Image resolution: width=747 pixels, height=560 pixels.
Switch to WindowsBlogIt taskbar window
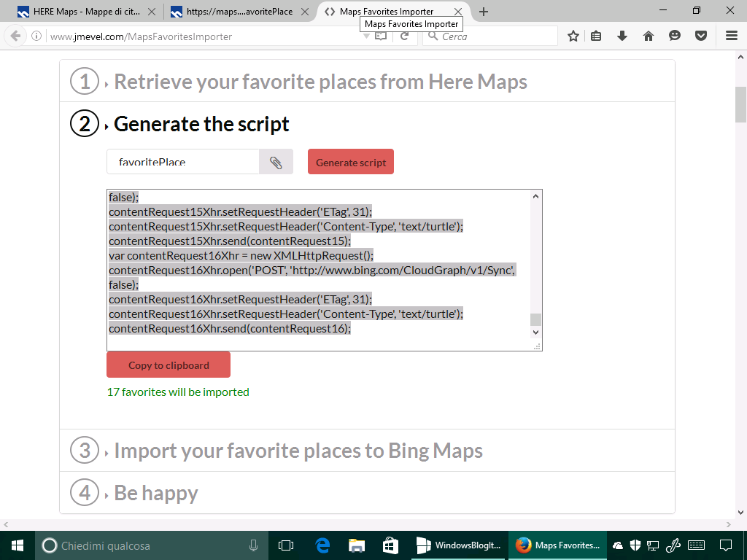click(x=458, y=545)
